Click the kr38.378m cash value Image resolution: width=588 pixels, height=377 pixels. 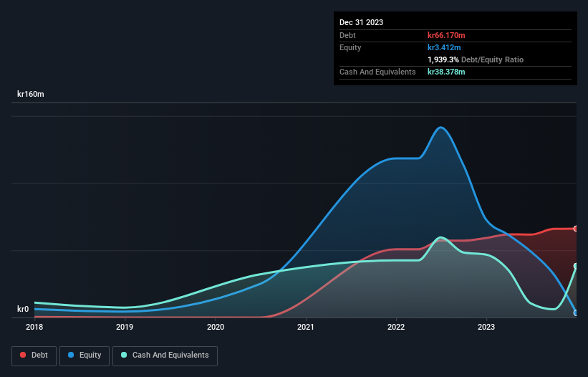(446, 72)
